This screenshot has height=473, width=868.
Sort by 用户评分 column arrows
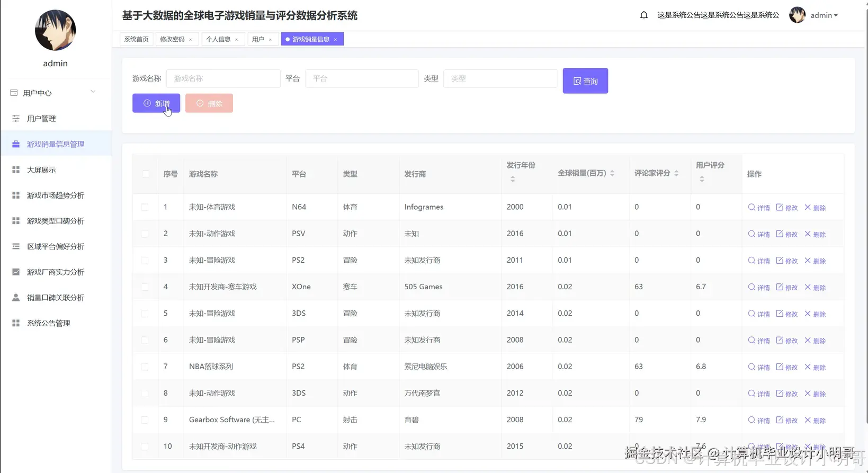pos(702,179)
